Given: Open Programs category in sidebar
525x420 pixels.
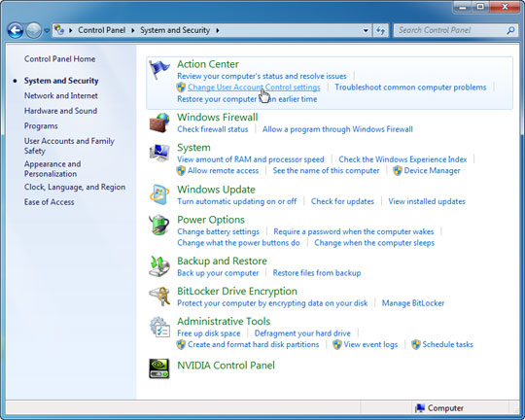Looking at the screenshot, I should click(41, 126).
